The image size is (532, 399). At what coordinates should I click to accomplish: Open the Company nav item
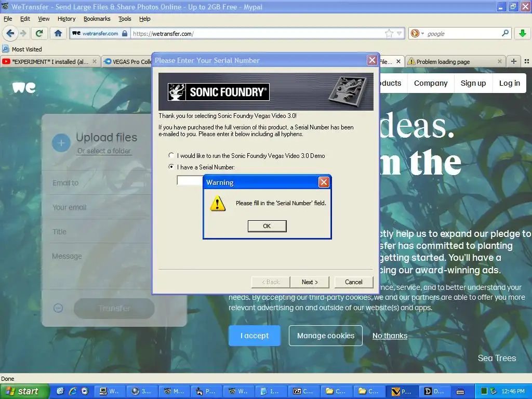pos(431,83)
